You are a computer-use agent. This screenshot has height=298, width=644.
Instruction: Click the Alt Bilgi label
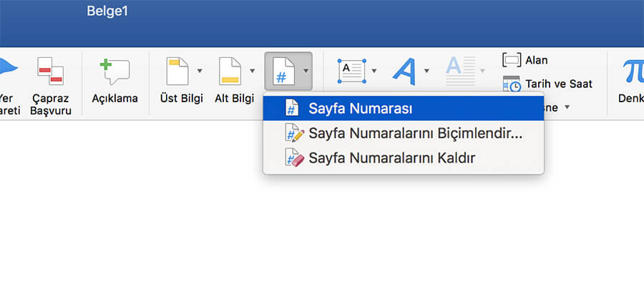[234, 99]
